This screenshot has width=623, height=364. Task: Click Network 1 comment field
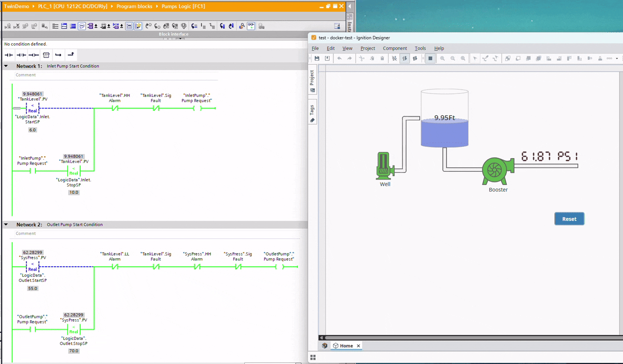tap(116, 75)
